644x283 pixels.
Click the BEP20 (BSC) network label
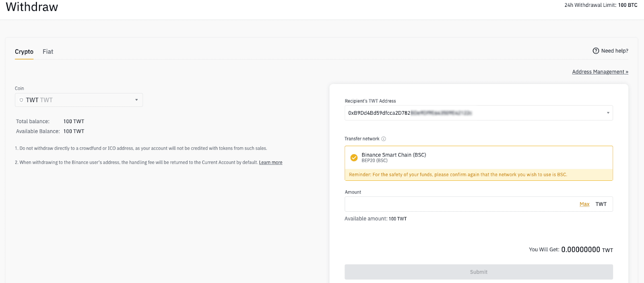point(374,161)
